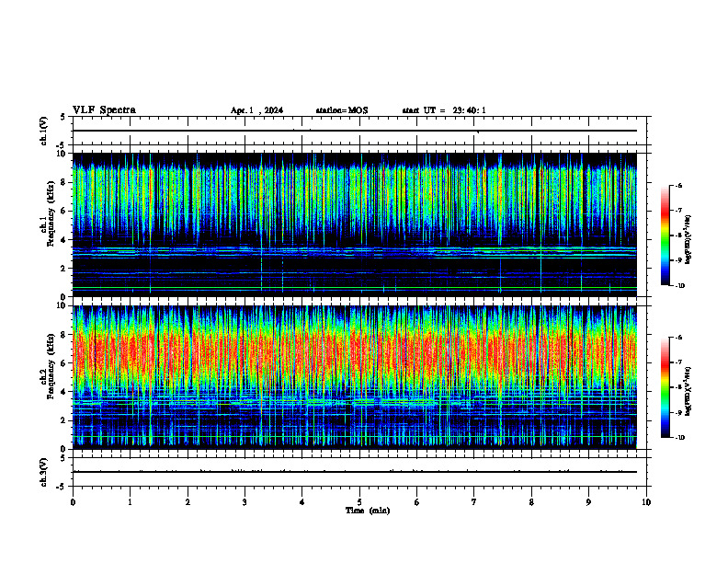Click the time-axis tick label "3"
This screenshot has height=563, width=728.
pos(245,502)
